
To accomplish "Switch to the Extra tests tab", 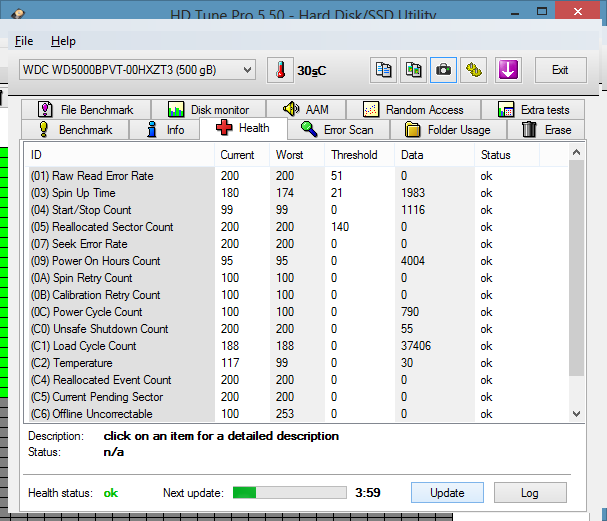I will click(x=533, y=110).
